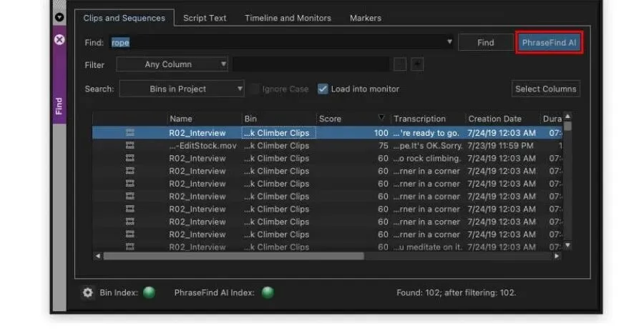Click the Find text field containing rope
Image resolution: width=644 pixels, height=336 pixels.
click(x=277, y=42)
